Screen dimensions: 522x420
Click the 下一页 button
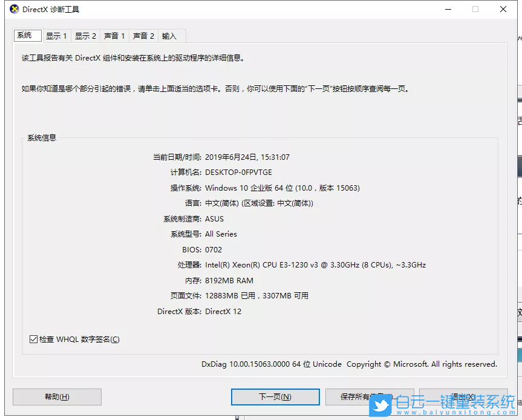coord(275,397)
